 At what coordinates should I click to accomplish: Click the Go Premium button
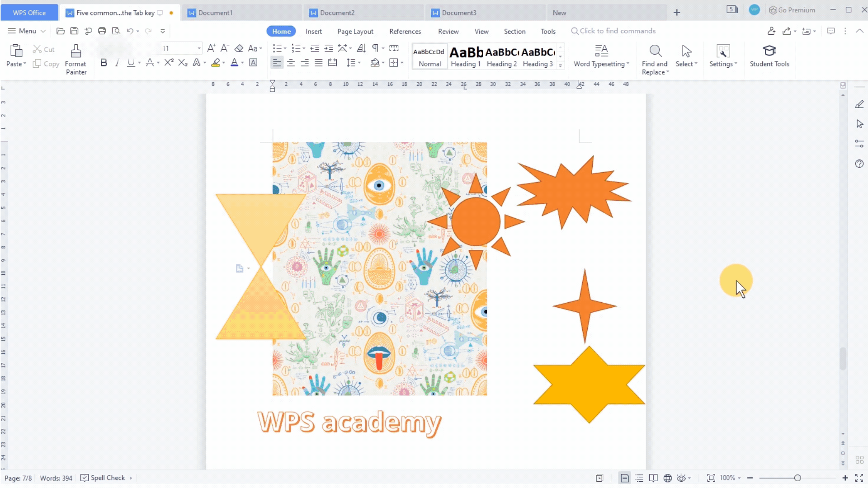click(792, 10)
